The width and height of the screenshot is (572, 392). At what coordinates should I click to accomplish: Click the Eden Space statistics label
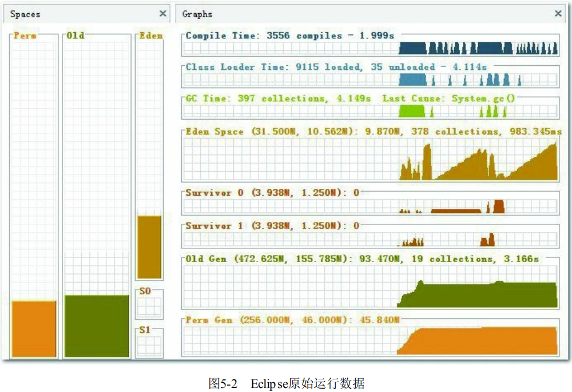[372, 131]
